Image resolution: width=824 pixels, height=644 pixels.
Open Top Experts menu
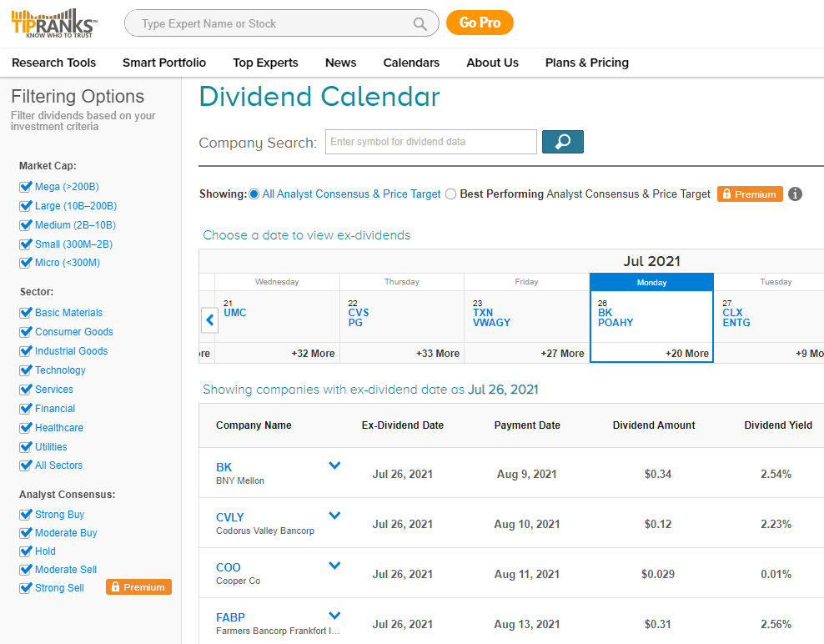point(265,63)
